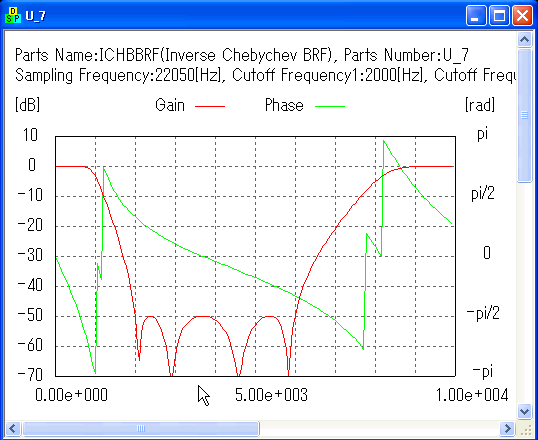Image resolution: width=538 pixels, height=440 pixels.
Task: Click the Sampling Frequency 22050 text
Action: tap(117, 76)
